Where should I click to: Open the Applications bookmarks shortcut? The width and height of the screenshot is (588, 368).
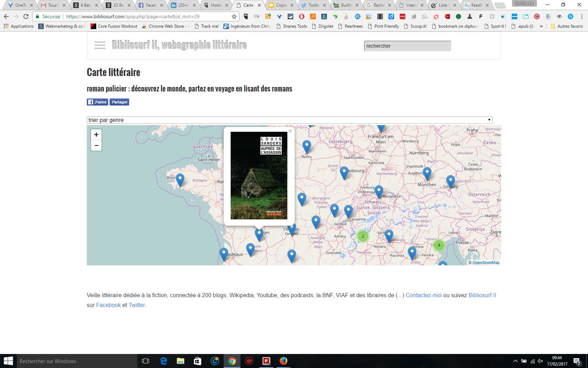coord(19,26)
